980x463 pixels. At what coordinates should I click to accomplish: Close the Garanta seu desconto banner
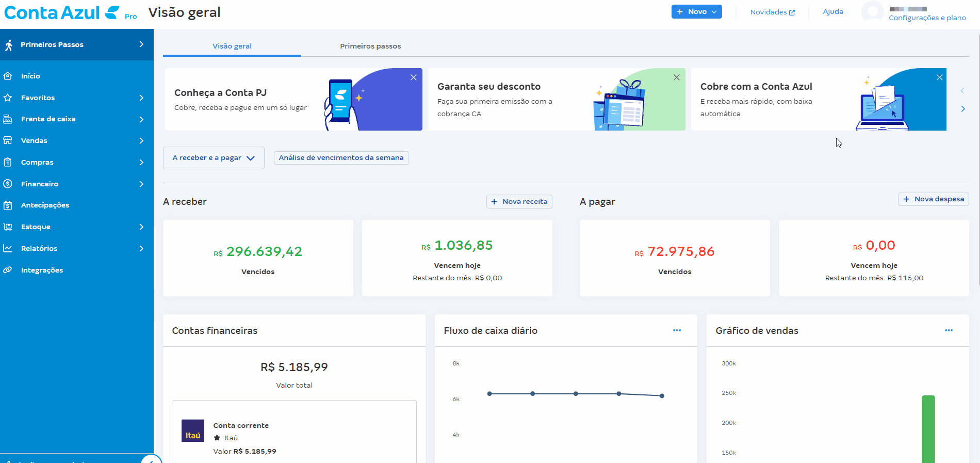(x=677, y=77)
